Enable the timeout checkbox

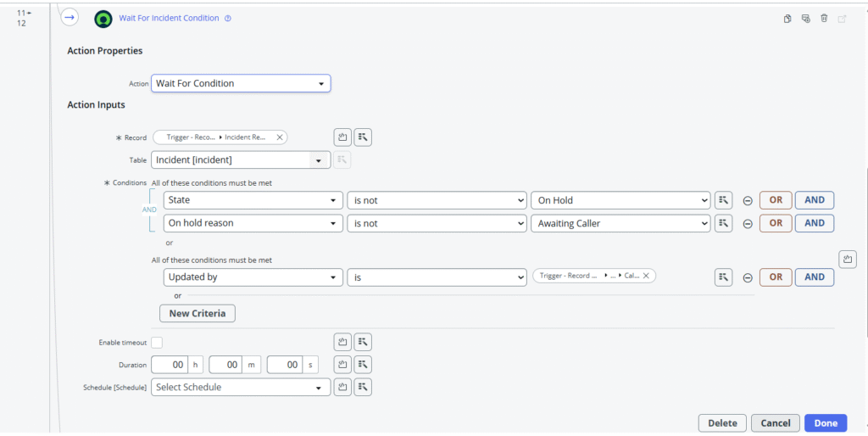click(157, 343)
